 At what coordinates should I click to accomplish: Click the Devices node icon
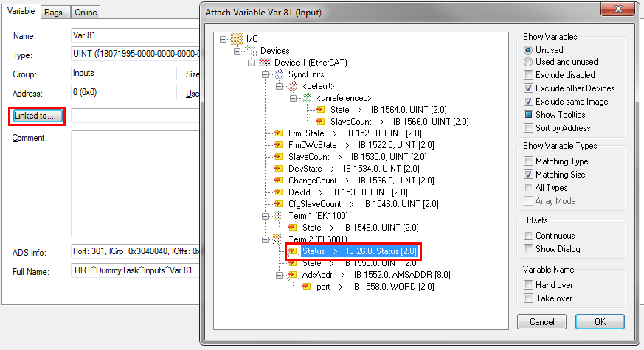(x=251, y=51)
